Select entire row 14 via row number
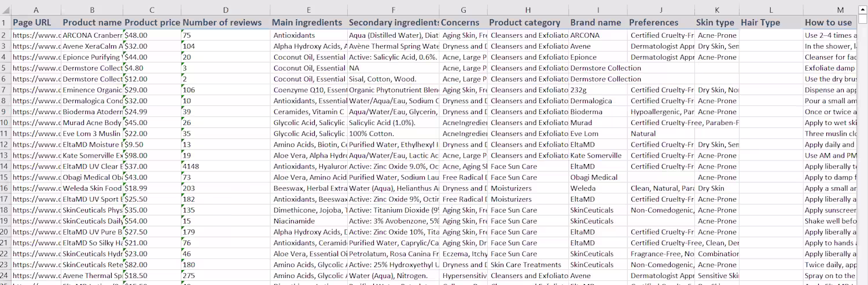 (x=5, y=166)
